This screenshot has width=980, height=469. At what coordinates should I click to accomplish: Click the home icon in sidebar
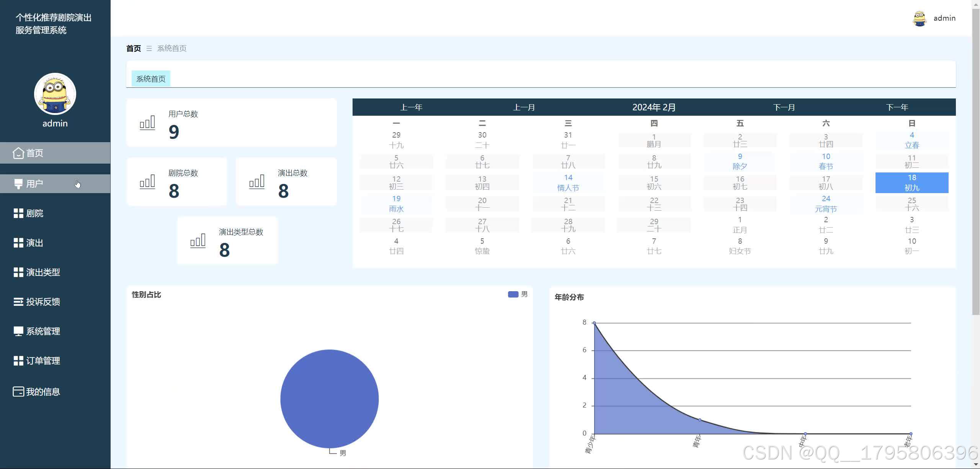18,153
